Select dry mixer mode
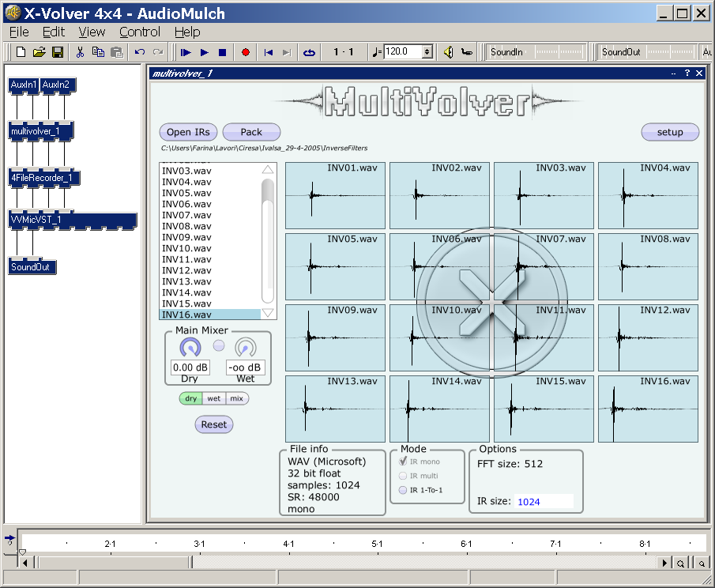This screenshot has height=588, width=715. pyautogui.click(x=190, y=398)
